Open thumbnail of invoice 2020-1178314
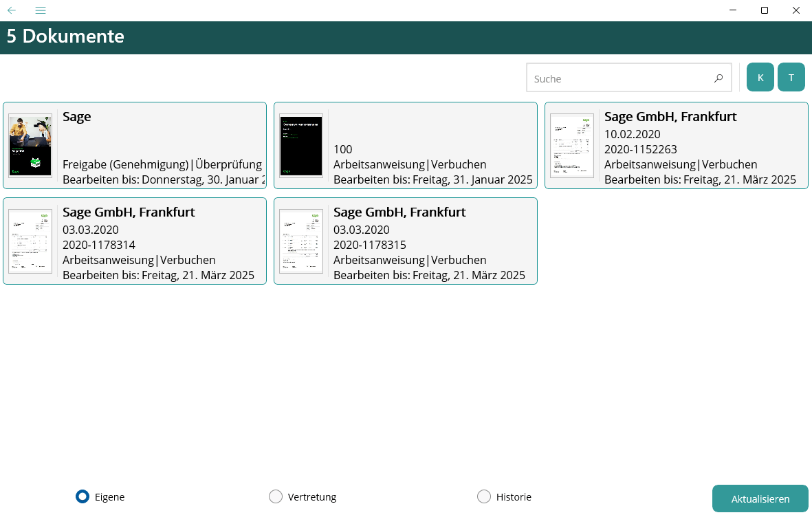 [x=30, y=241]
